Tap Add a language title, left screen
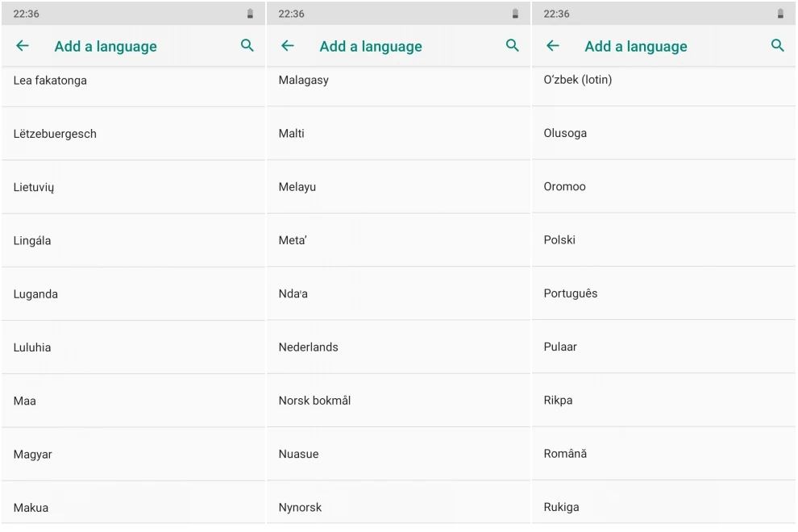This screenshot has height=532, width=798. (x=106, y=46)
